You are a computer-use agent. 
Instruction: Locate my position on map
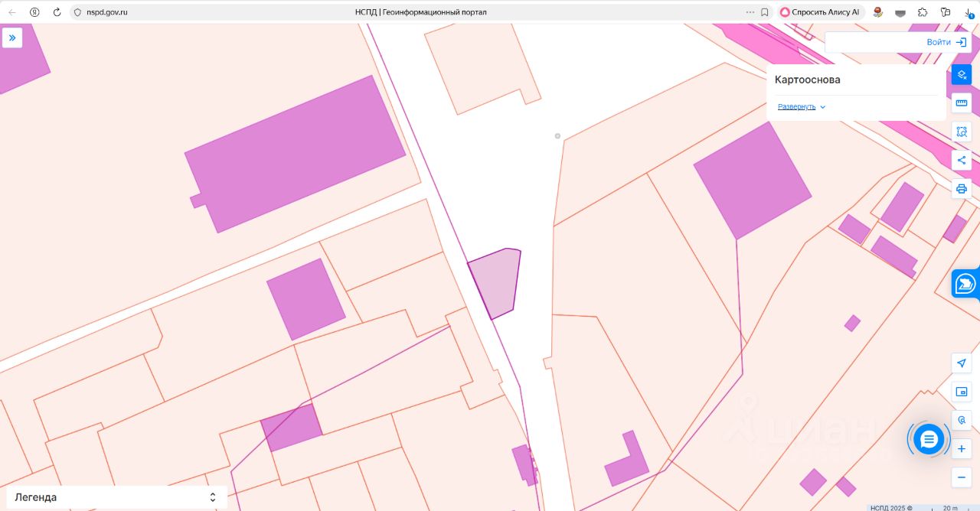962,363
